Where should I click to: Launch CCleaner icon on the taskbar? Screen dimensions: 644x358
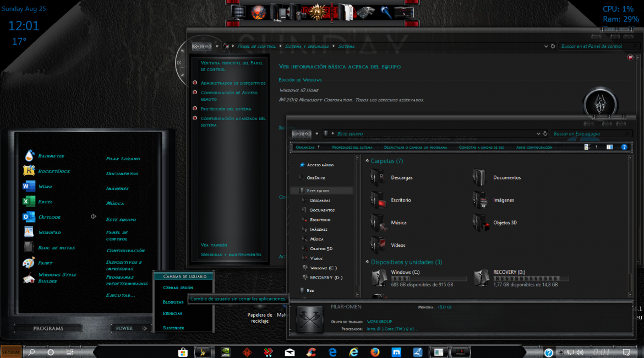[311, 352]
